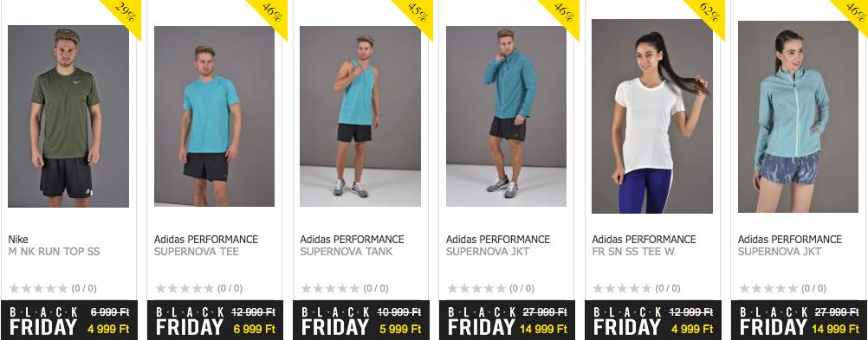Click Black Friday banner priced 4 999 Ft on Nike
Viewport: 868px width, 340px height.
[68, 320]
